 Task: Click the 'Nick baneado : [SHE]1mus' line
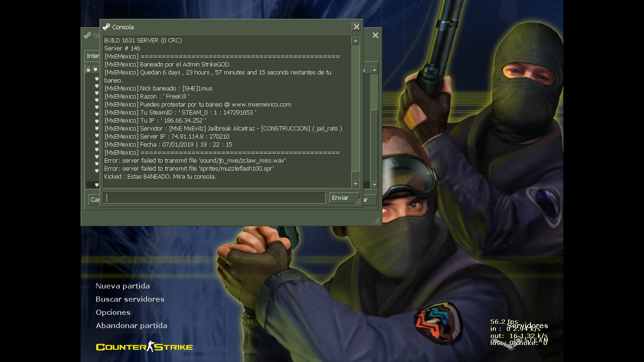click(158, 88)
